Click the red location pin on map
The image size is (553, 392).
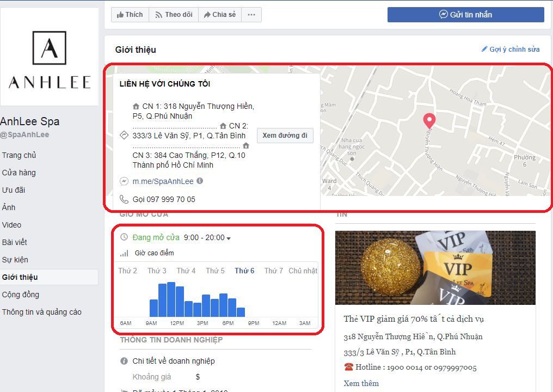coord(429,121)
